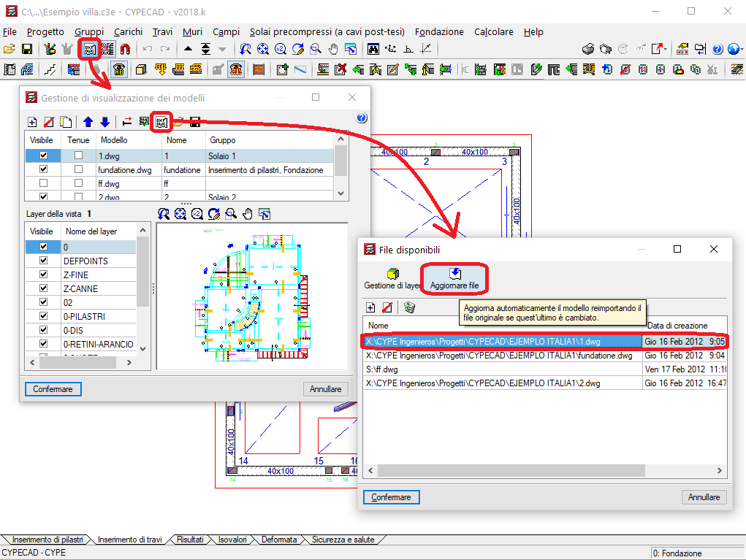Click Gestione di layer in File disponibili
The height and width of the screenshot is (560, 746).
point(392,279)
